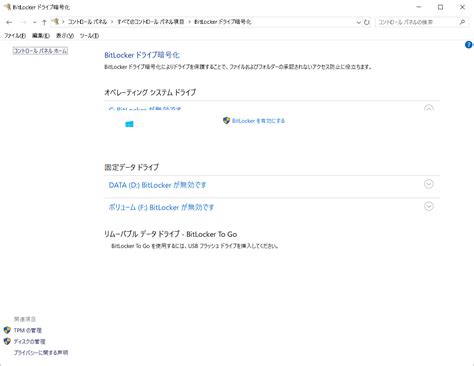
Task: Collapse the operating system drive section
Action: point(429,108)
